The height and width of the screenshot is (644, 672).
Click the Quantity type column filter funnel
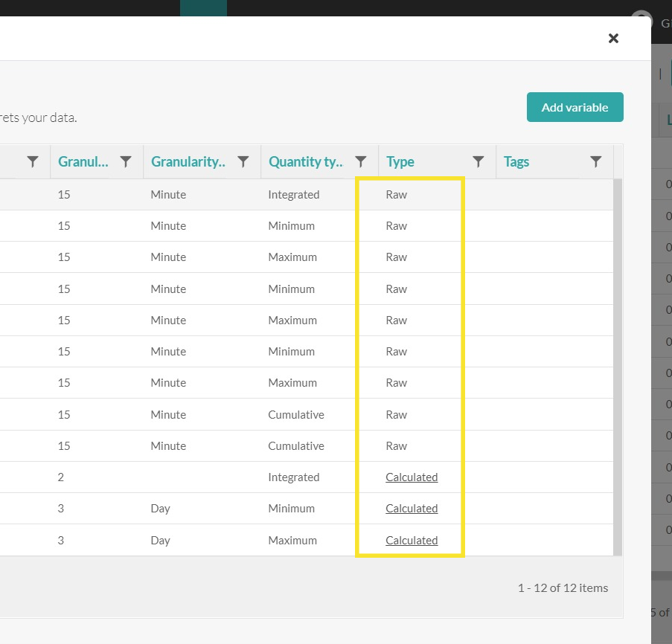point(360,161)
